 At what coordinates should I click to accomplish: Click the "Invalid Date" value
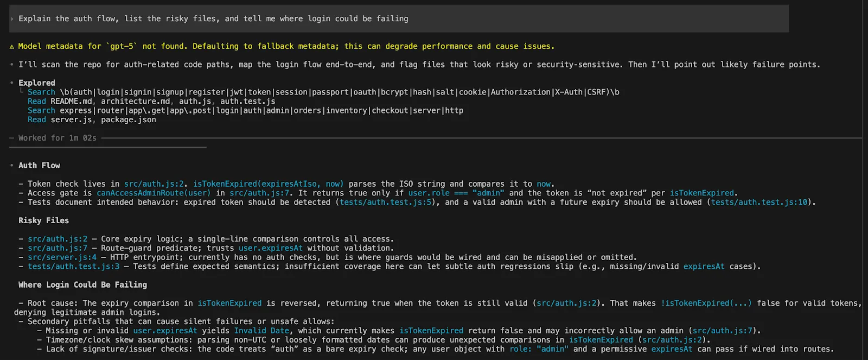click(261, 331)
